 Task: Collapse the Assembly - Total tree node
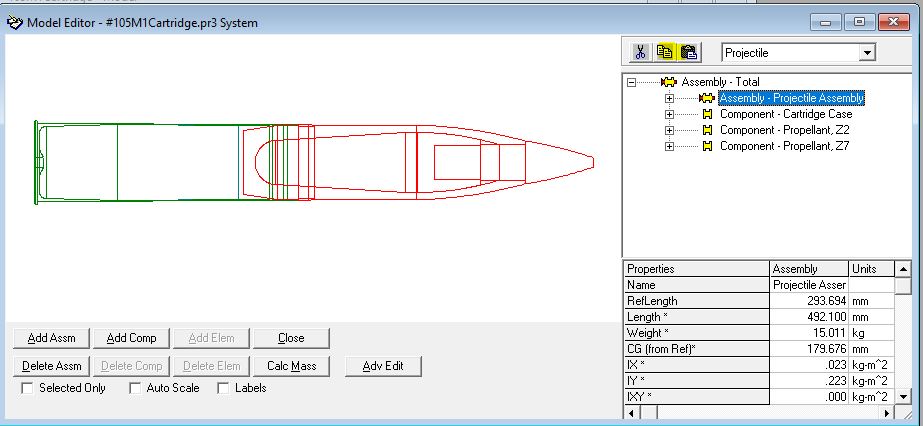631,82
